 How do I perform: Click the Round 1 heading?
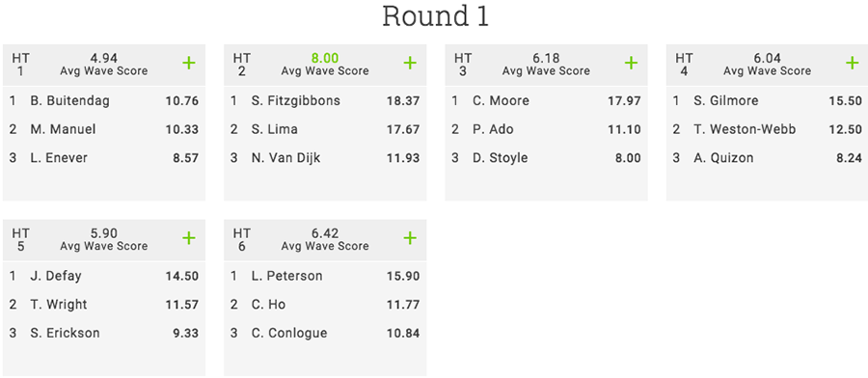436,16
